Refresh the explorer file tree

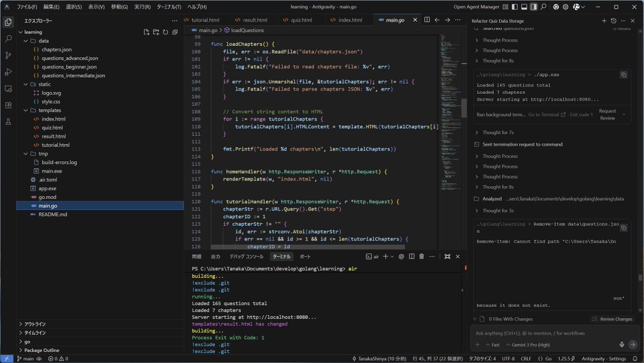pyautogui.click(x=165, y=32)
